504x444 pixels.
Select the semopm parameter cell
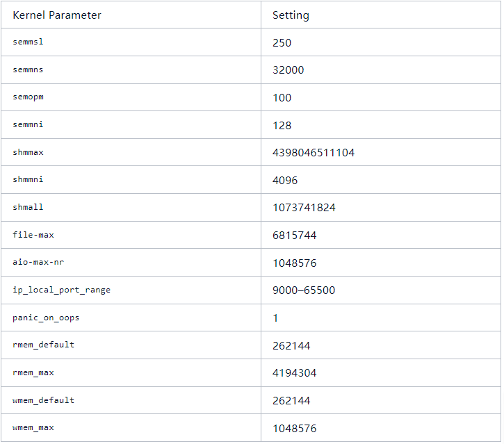[x=29, y=97]
